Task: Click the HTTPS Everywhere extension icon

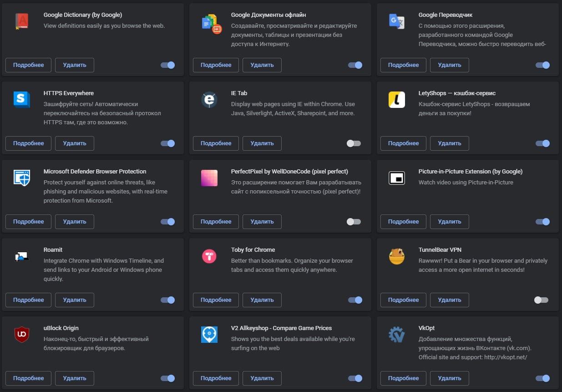Action: pos(22,100)
